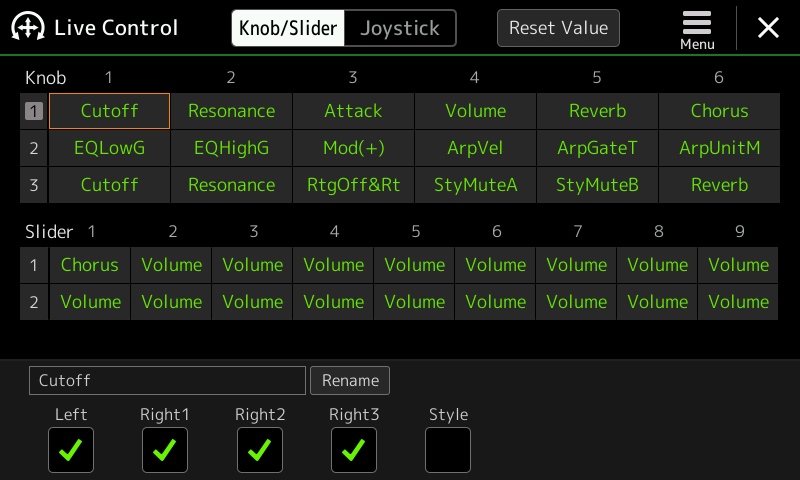Pick the StyMuteA knob cell
Viewport: 800px width, 480px height.
[476, 185]
